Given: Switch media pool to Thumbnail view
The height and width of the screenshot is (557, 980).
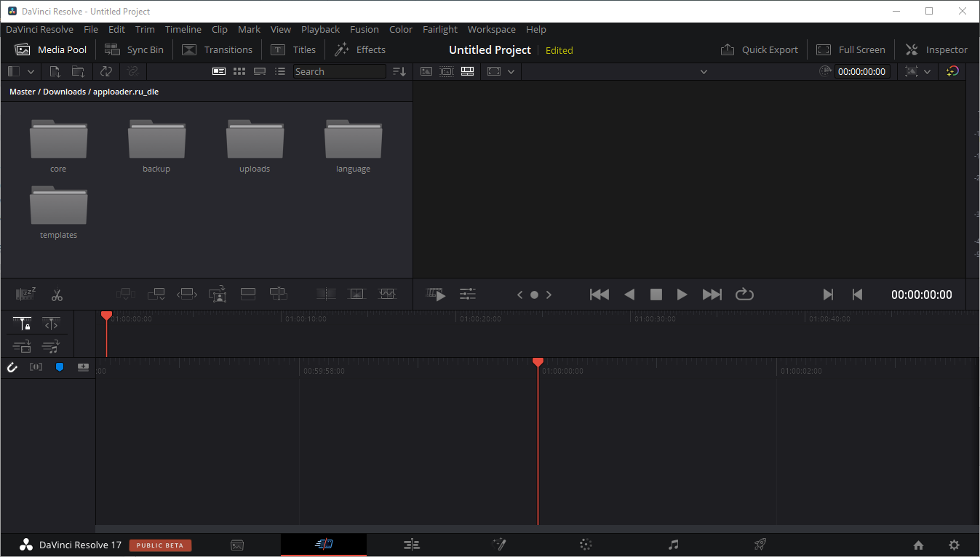Looking at the screenshot, I should 239,71.
